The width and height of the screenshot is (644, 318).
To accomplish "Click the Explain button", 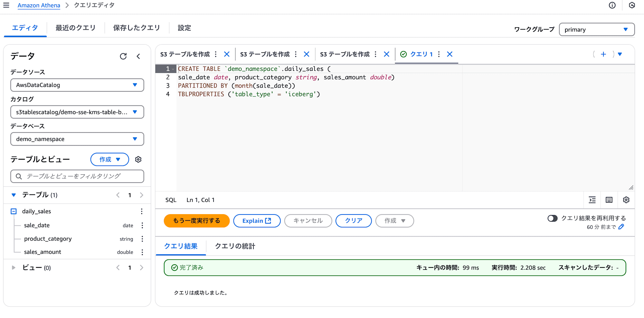I will 257,221.
